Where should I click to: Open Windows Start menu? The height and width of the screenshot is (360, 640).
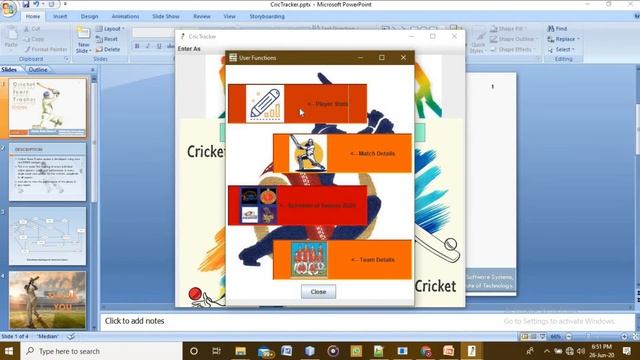point(9,351)
